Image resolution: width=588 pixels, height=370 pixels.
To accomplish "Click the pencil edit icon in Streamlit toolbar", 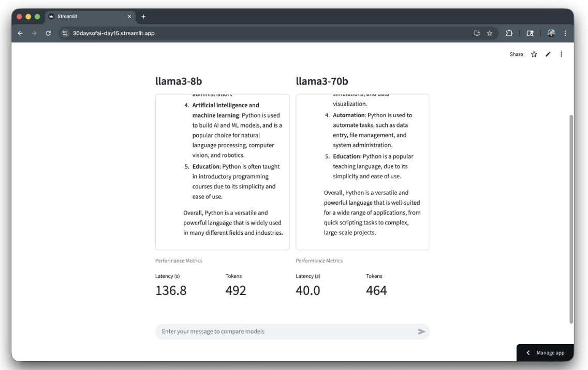I will click(548, 54).
